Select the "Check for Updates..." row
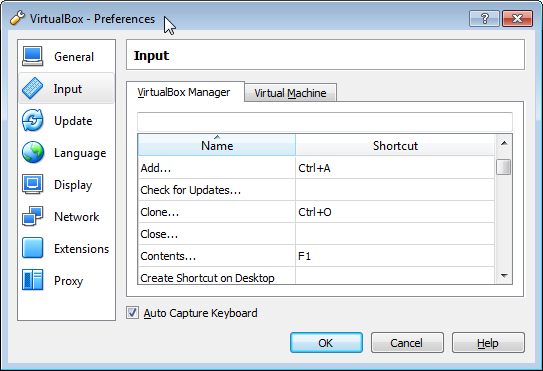Screen dimensions: 543x371 point(316,190)
